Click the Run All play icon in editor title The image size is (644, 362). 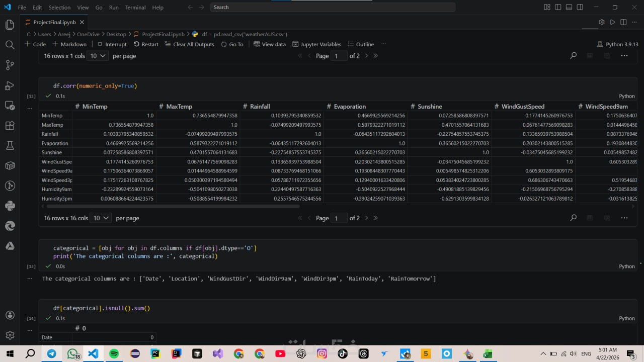coord(612,22)
